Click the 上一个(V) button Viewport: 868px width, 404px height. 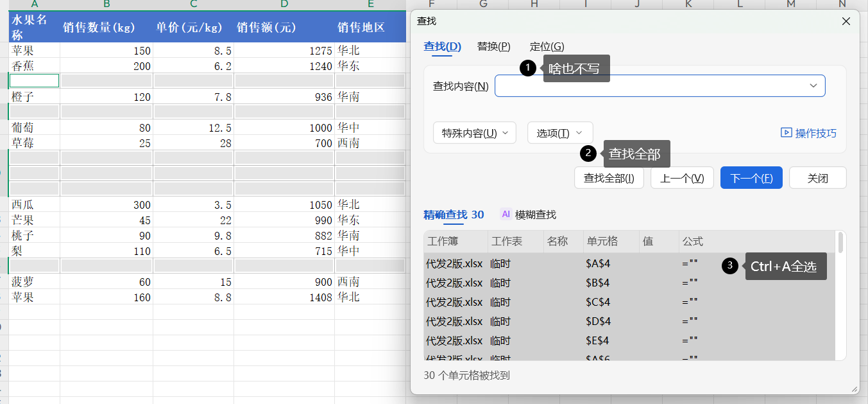point(682,178)
